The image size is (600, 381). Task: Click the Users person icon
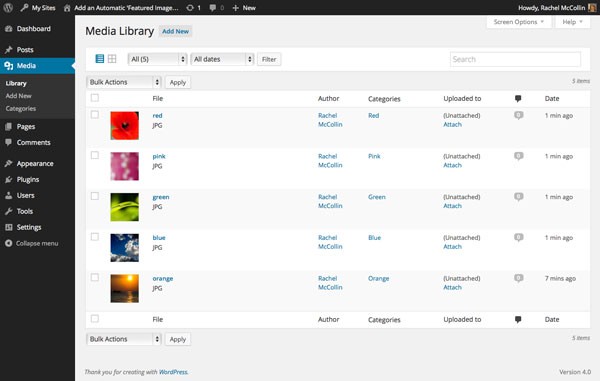8,195
